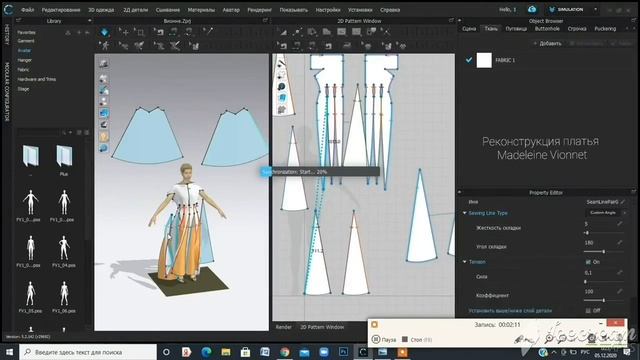640x360 pixels.
Task: Click the blue Simulate arrow icon in 3D toolbar
Action: [x=104, y=32]
